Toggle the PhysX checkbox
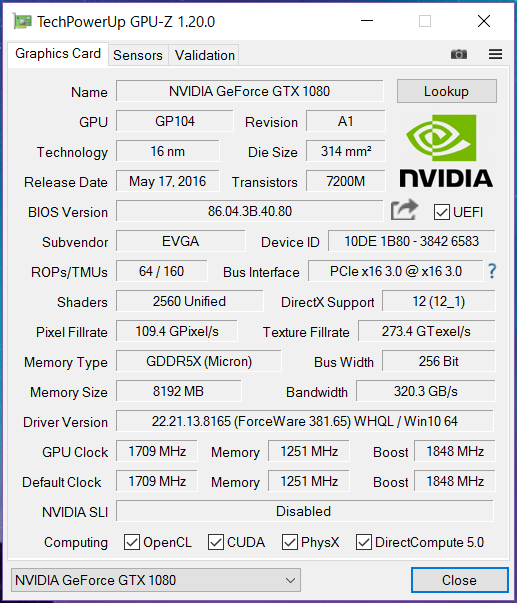 pyautogui.click(x=289, y=542)
